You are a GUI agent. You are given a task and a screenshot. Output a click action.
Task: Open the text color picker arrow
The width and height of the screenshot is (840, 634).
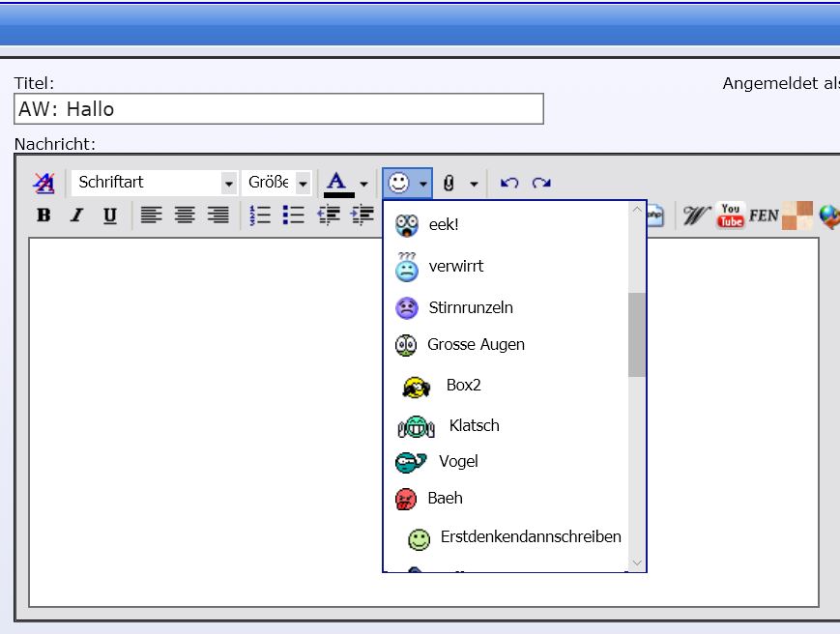pos(363,183)
